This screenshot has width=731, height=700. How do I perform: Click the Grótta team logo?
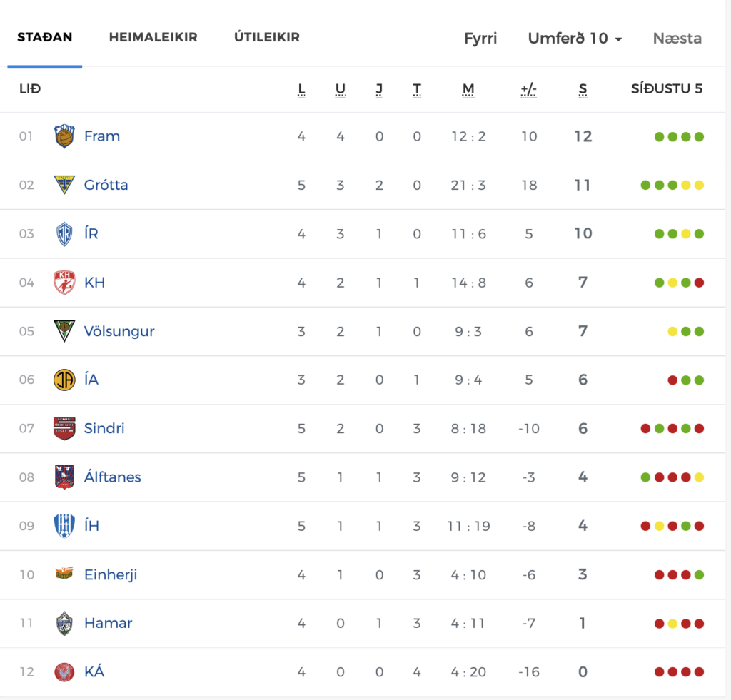click(x=64, y=185)
